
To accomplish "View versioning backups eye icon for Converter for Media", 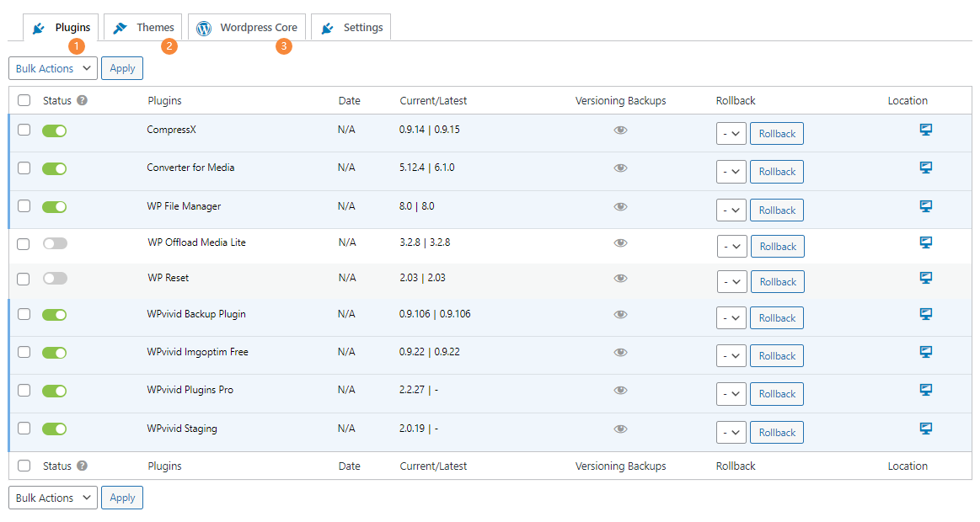I will pyautogui.click(x=620, y=168).
